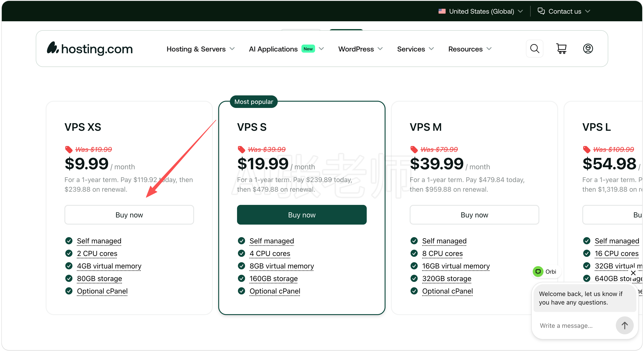Click checkmark beside 320GB storage
The height and width of the screenshot is (352, 644).
(414, 278)
